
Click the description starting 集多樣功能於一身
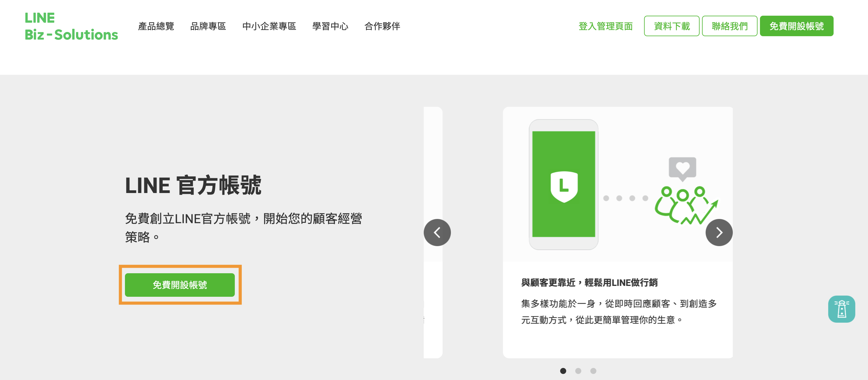[x=619, y=312]
